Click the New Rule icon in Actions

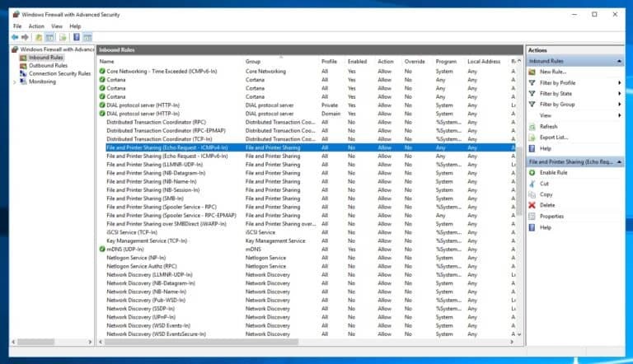click(x=532, y=72)
